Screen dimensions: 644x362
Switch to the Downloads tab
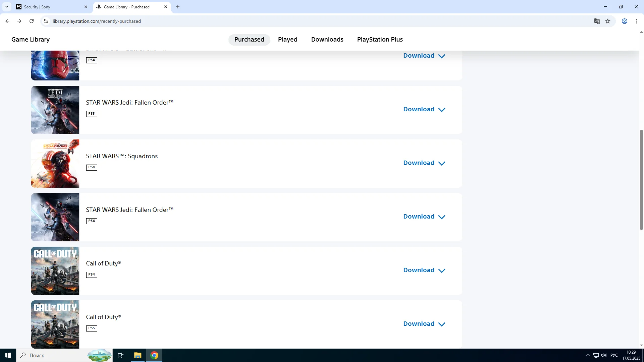(327, 40)
